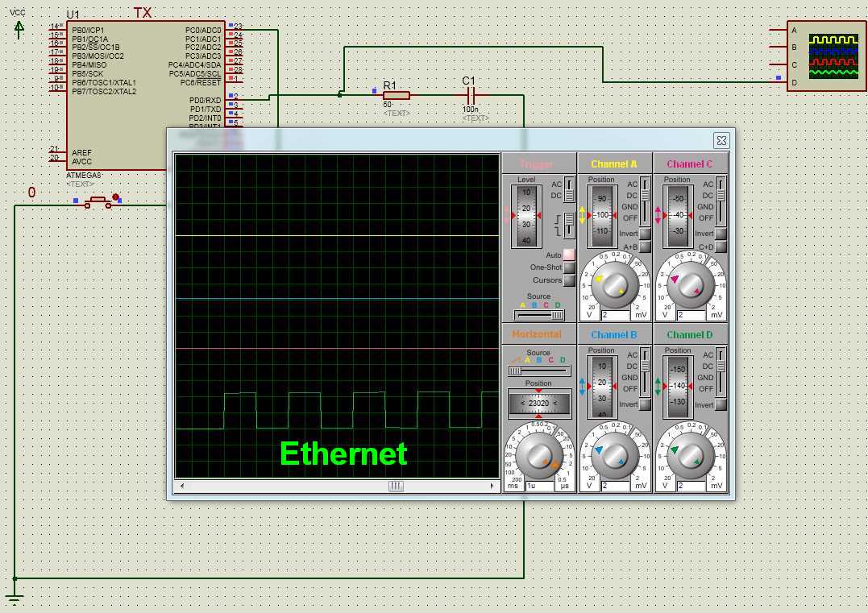Viewport: 868px width, 613px height.
Task: Click Trigger edge polarity slider
Action: point(569,225)
